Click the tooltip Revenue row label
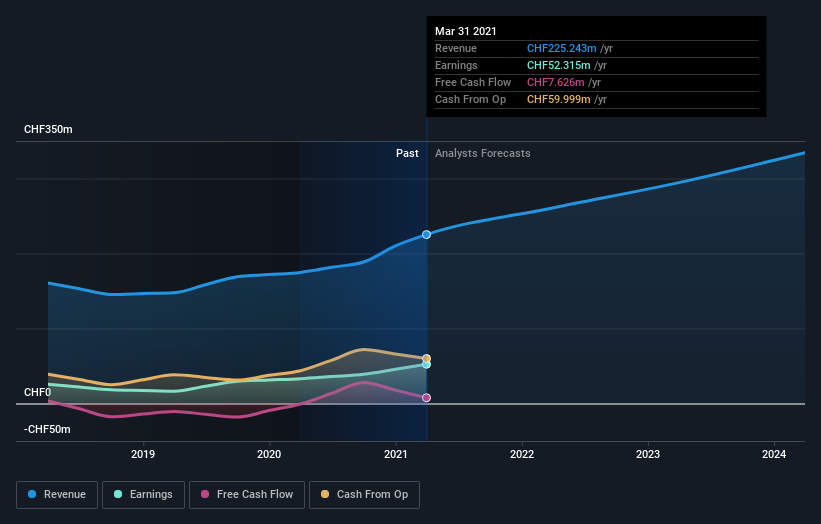This screenshot has width=821, height=524. pyautogui.click(x=456, y=48)
